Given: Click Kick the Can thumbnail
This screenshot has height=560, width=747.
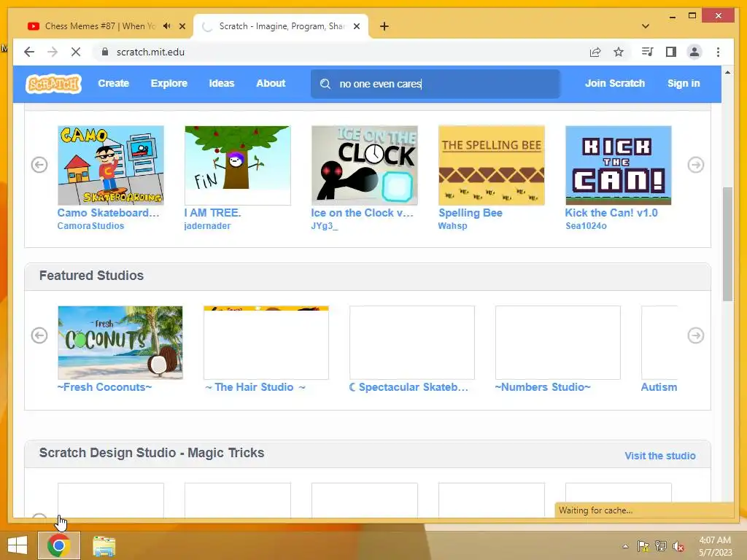Looking at the screenshot, I should pyautogui.click(x=619, y=166).
